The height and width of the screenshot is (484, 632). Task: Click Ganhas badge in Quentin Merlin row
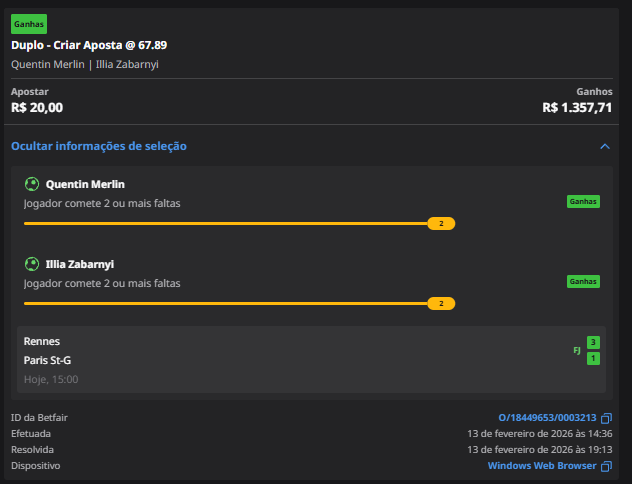(583, 201)
